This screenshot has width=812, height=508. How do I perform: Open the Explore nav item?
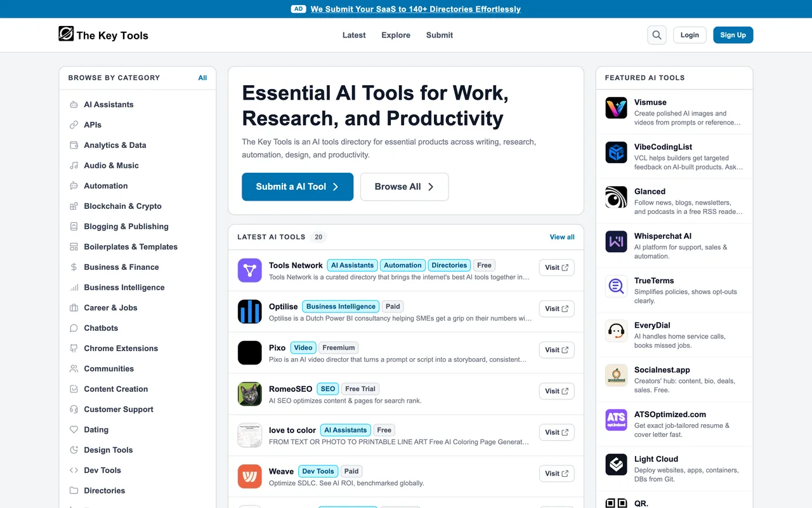(x=396, y=35)
